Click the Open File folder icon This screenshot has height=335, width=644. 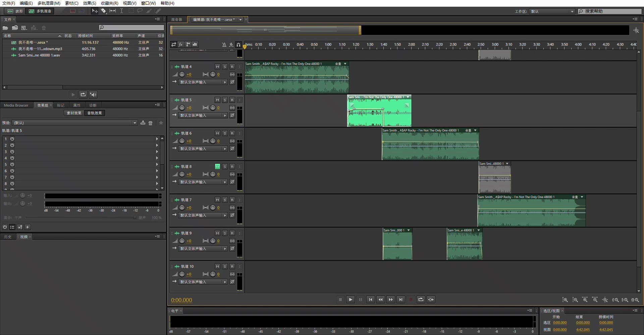(5, 28)
